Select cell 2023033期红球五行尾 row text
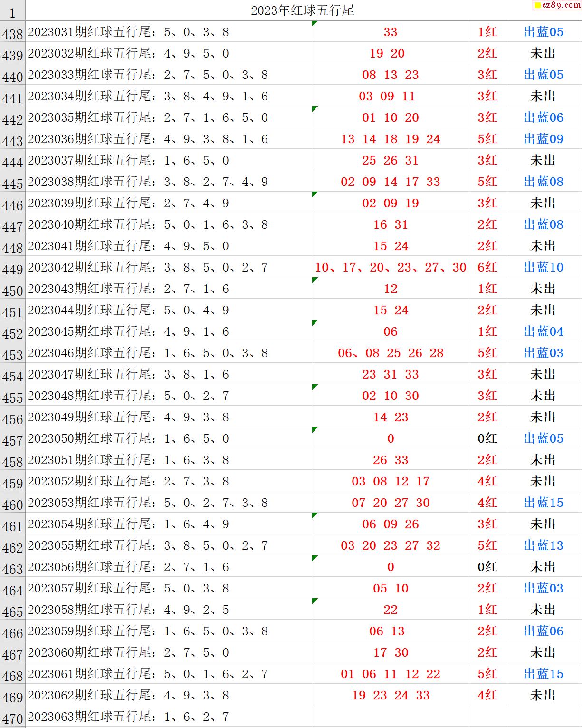The image size is (582, 728). click(169, 75)
